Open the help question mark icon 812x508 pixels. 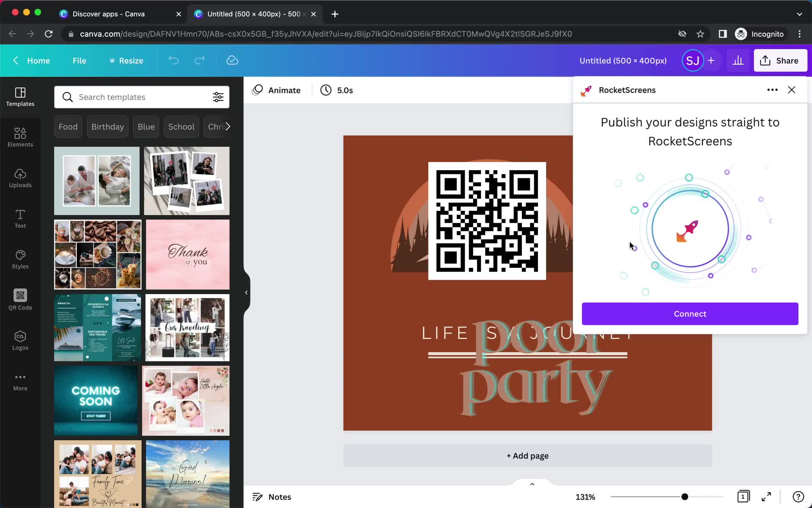pos(798,497)
